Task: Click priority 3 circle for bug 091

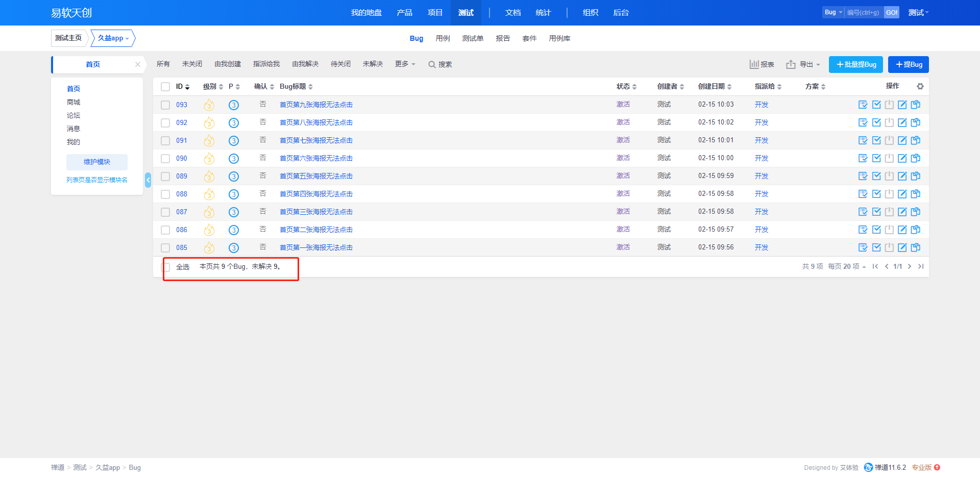Action: (x=234, y=141)
